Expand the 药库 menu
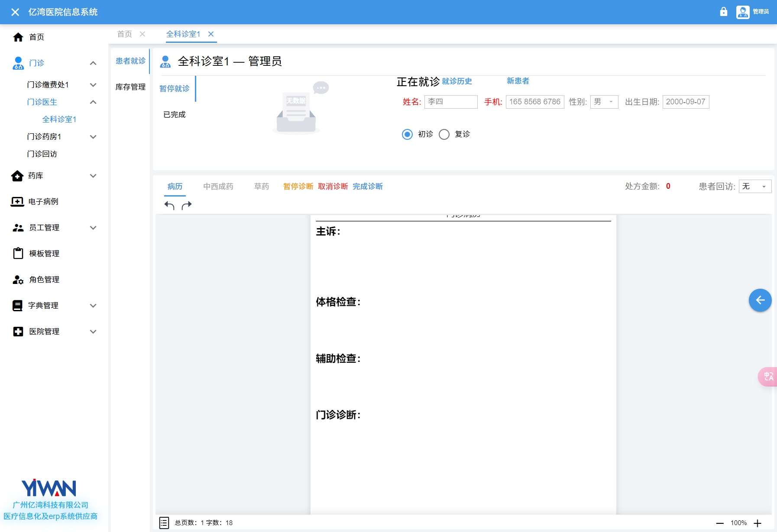 point(93,176)
